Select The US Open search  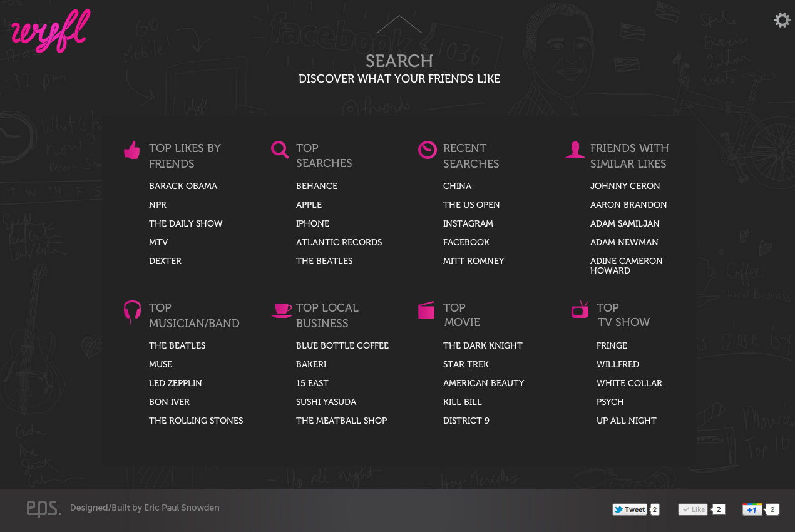[471, 205]
